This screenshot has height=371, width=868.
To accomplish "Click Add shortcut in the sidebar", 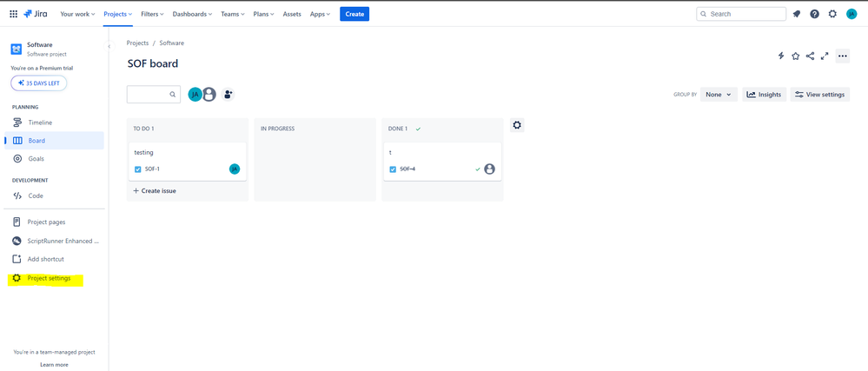I will point(54,259).
